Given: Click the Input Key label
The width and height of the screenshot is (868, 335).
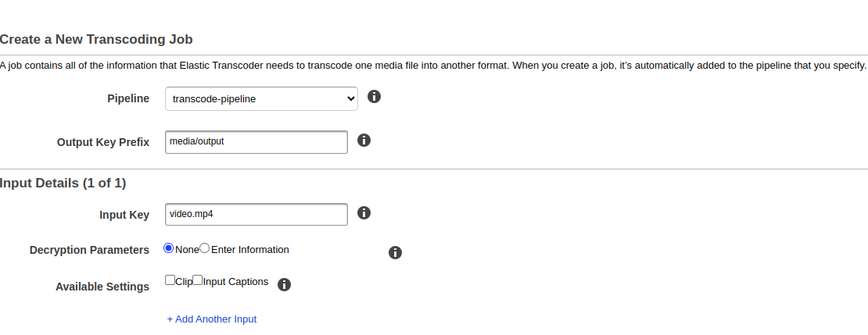Looking at the screenshot, I should pyautogui.click(x=124, y=215).
